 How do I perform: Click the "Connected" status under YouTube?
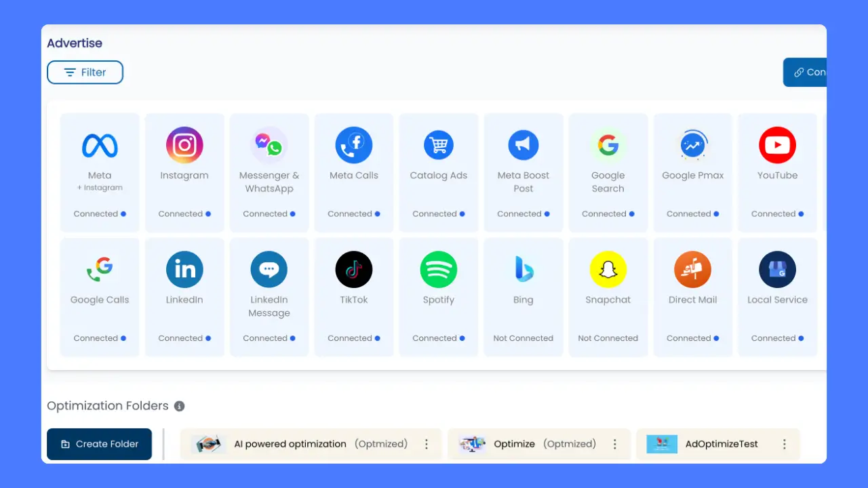[x=778, y=213]
